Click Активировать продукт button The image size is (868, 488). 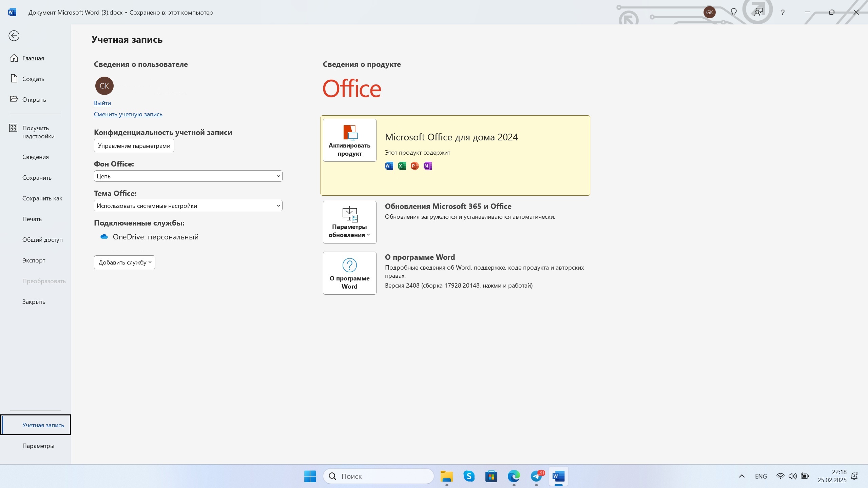349,140
